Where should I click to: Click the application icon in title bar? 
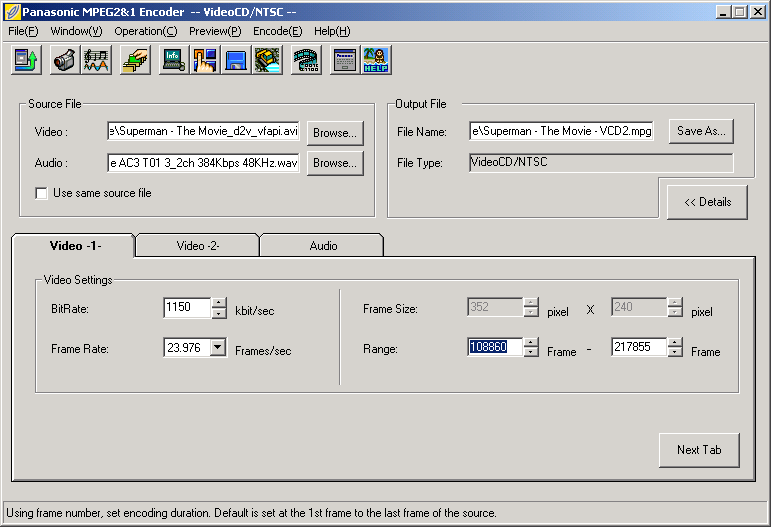pyautogui.click(x=12, y=12)
